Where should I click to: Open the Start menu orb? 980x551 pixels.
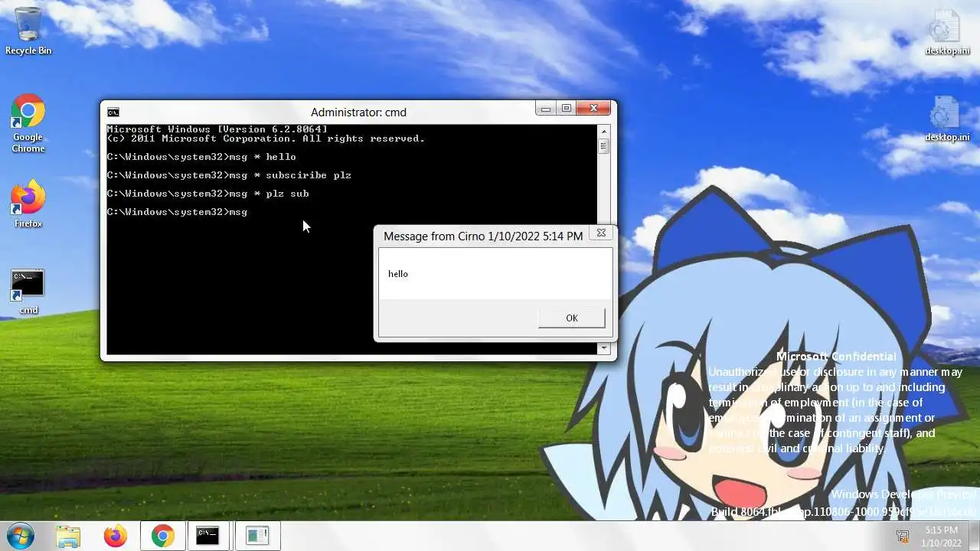pos(20,536)
